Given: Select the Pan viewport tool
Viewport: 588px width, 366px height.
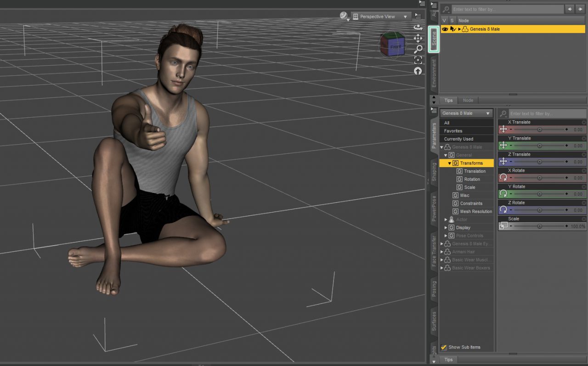Looking at the screenshot, I should [418, 38].
